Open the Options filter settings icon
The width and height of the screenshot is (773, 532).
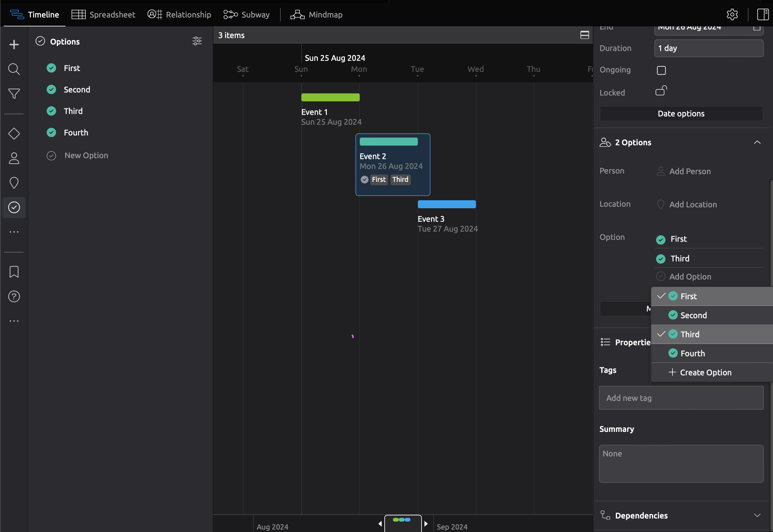[197, 41]
